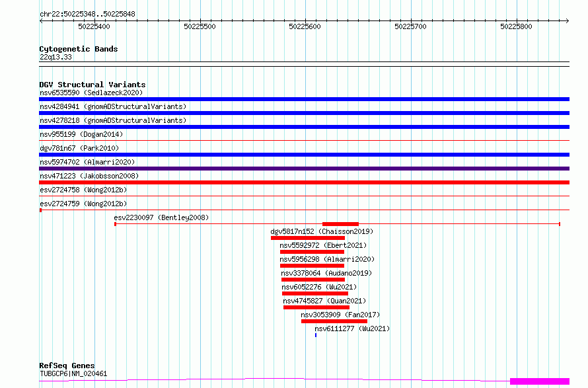The image size is (588, 388).
Task: Open the nsv5974702 (Almarri2020) label
Action: (87, 162)
